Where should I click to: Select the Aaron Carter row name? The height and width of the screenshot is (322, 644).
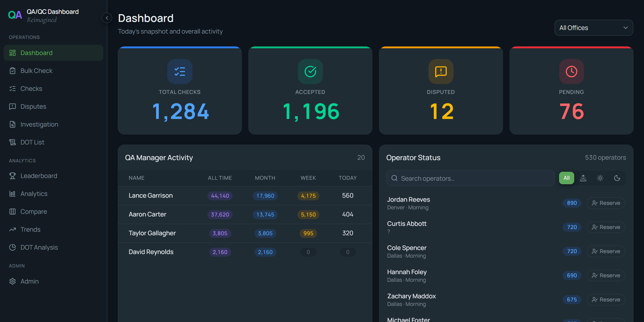coord(147,214)
